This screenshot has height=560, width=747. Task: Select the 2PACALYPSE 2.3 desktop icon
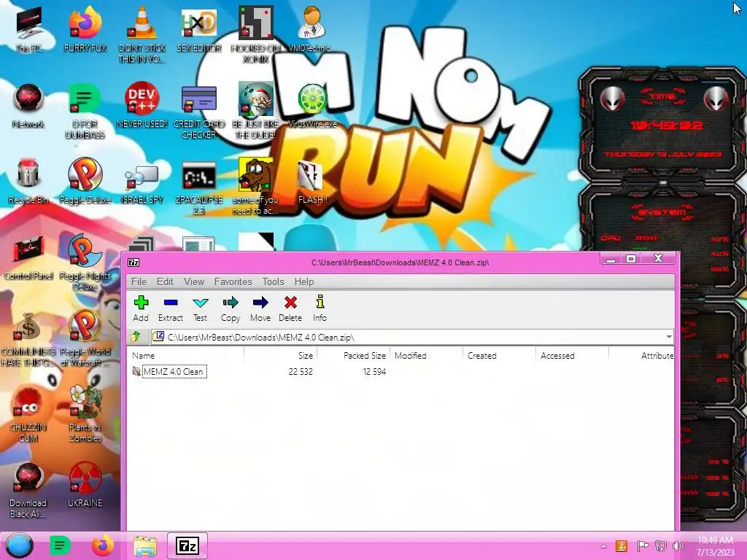point(199,187)
